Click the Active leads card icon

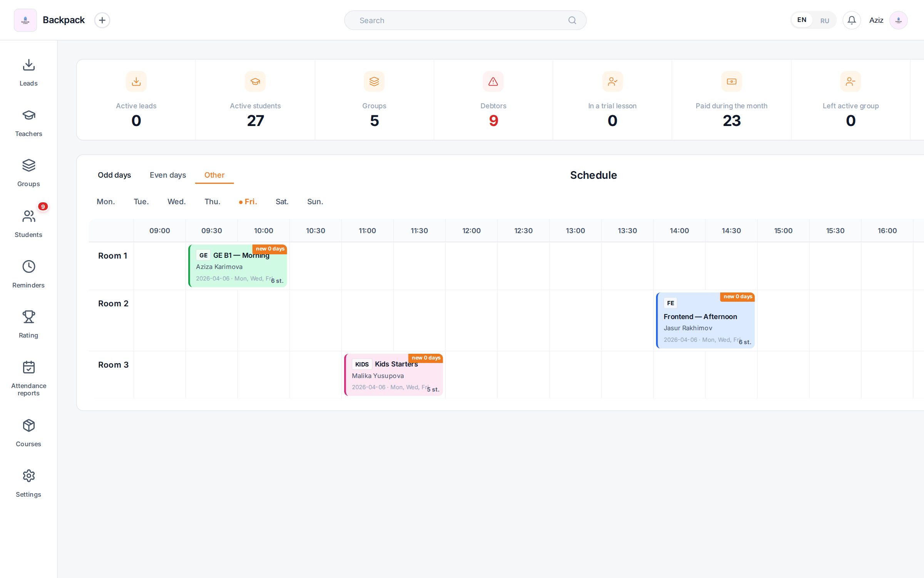[136, 81]
